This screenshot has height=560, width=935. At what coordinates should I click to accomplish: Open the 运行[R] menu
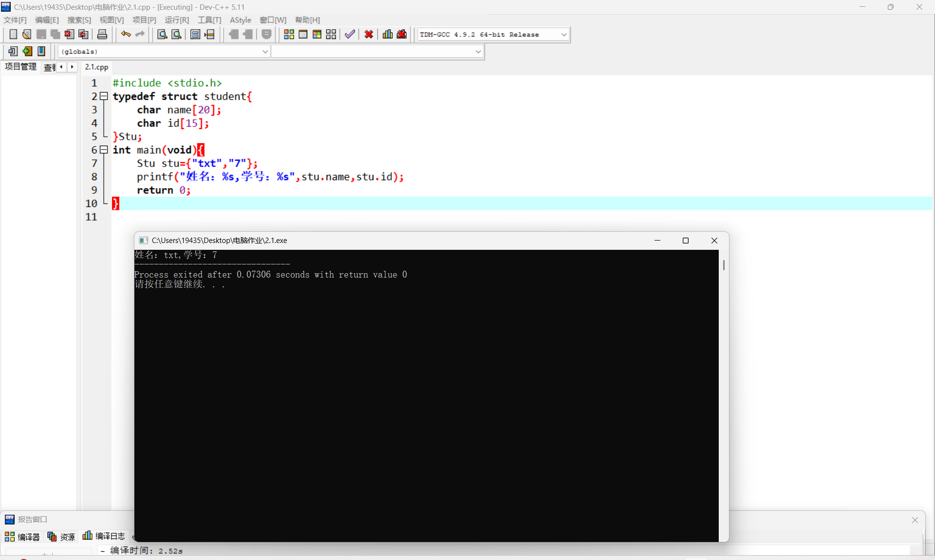pos(176,20)
